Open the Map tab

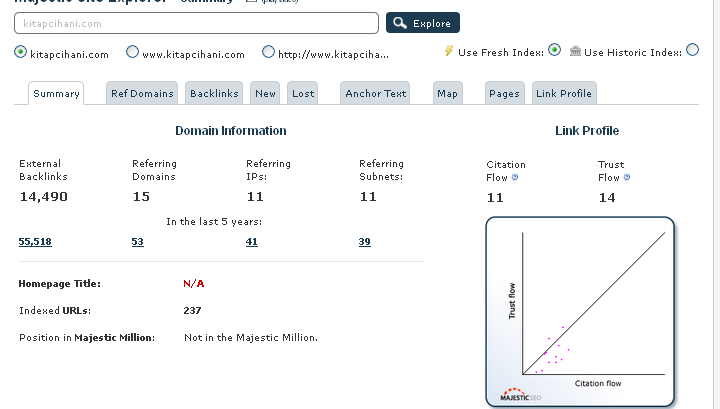447,93
